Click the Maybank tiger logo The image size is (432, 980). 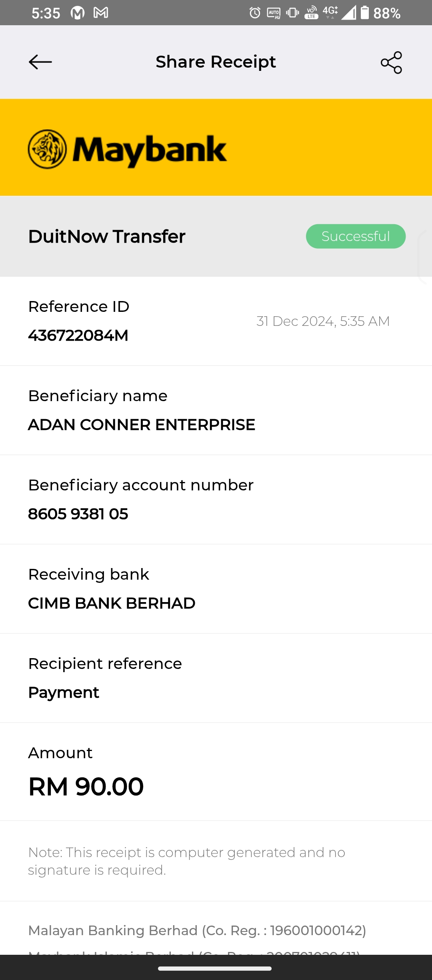[48, 149]
